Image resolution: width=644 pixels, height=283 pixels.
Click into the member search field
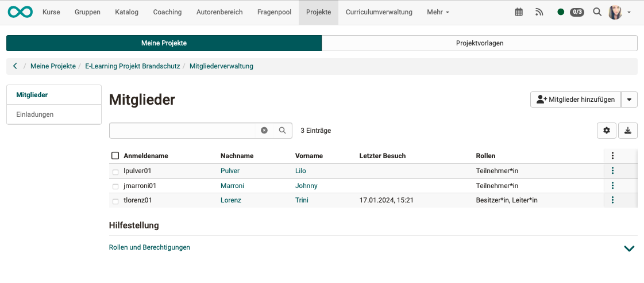tap(182, 131)
